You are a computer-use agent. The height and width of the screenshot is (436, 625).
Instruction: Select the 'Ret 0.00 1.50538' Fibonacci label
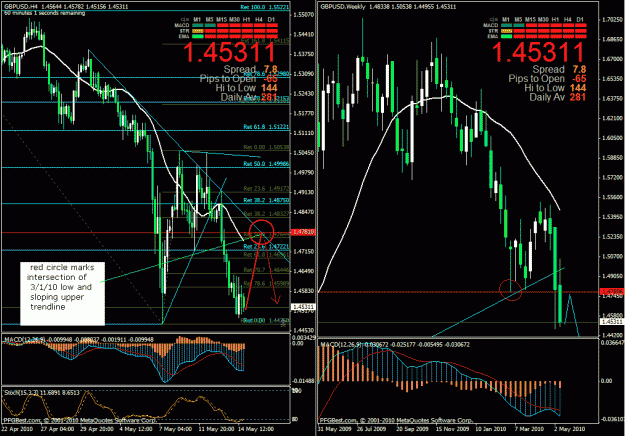pyautogui.click(x=266, y=147)
